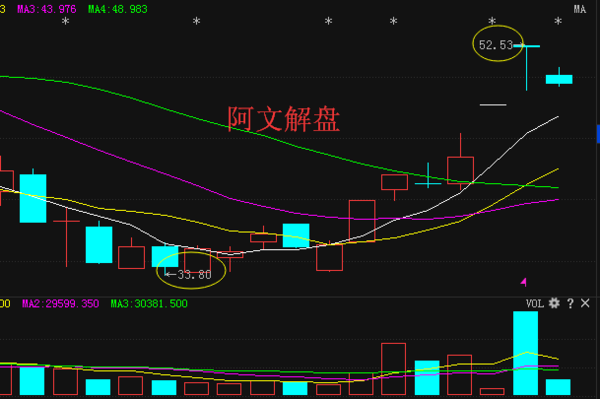Screen dimensions: 600x399
Task: Select the volume MA3:30381.500 legend
Action: (149, 304)
